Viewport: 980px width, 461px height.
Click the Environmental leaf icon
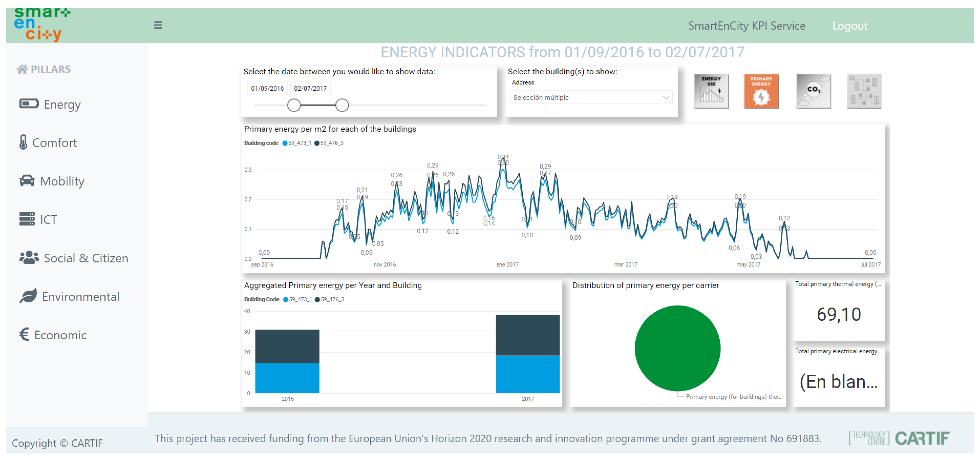coord(28,296)
